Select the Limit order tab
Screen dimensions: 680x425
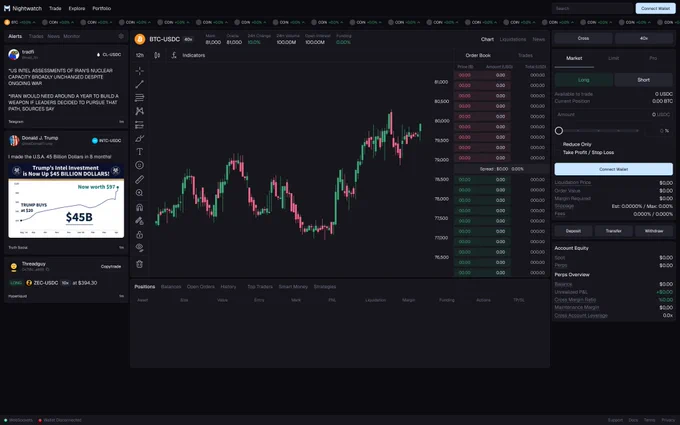coord(613,58)
